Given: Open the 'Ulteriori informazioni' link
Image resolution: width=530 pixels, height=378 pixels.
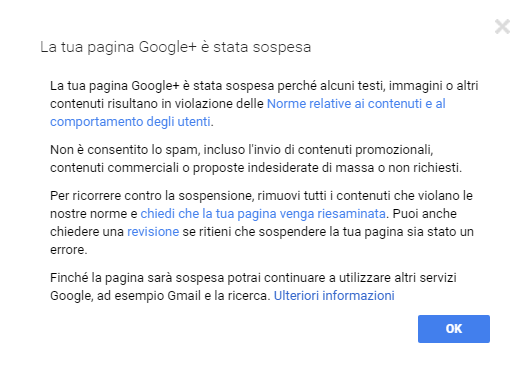Looking at the screenshot, I should [x=334, y=296].
